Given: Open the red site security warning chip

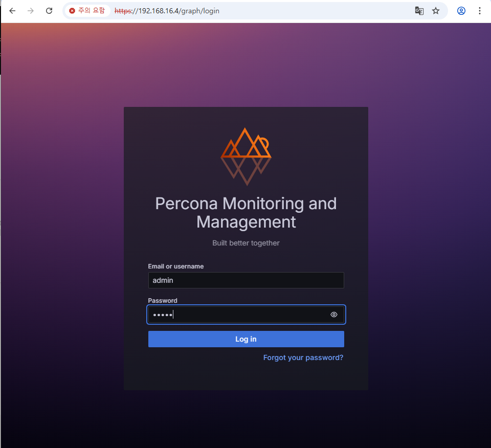Looking at the screenshot, I should (x=87, y=11).
